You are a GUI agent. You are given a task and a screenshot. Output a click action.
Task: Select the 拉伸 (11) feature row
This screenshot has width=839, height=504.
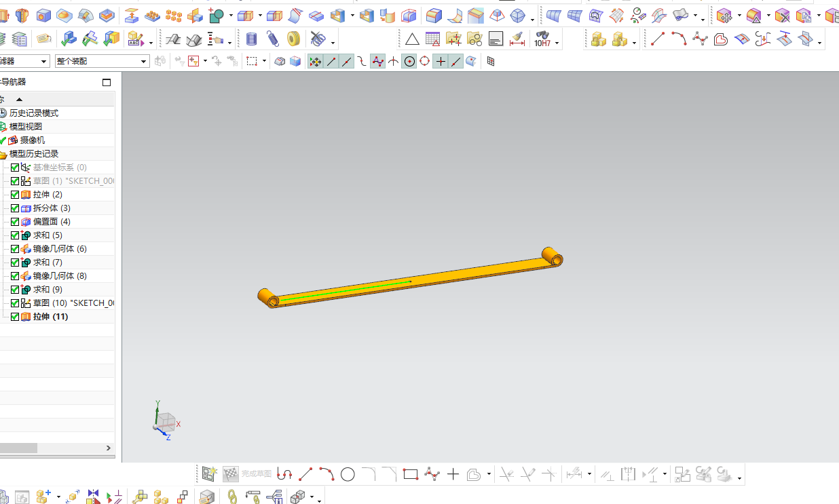click(x=57, y=317)
